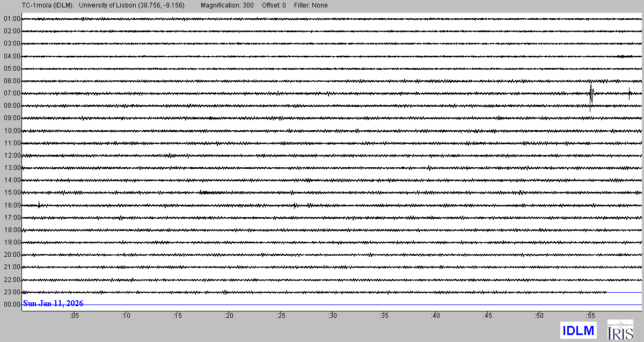Select the small spike near end of 07:00 trace

(x=629, y=94)
